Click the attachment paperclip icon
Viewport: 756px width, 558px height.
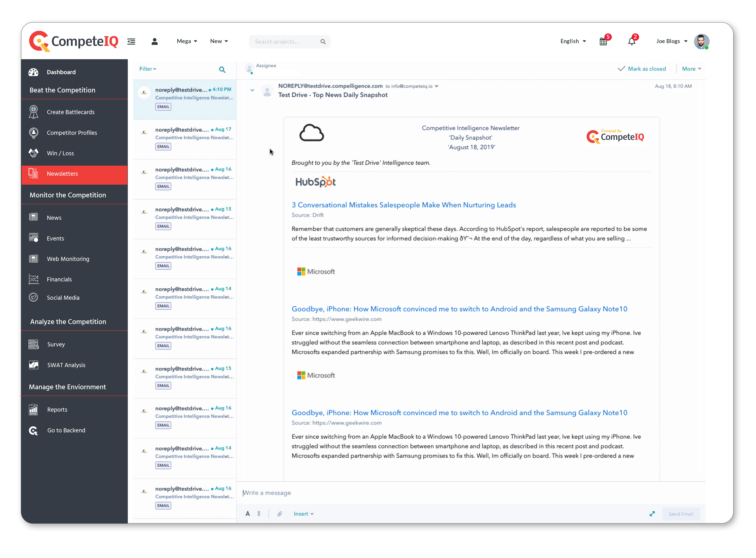pyautogui.click(x=279, y=513)
